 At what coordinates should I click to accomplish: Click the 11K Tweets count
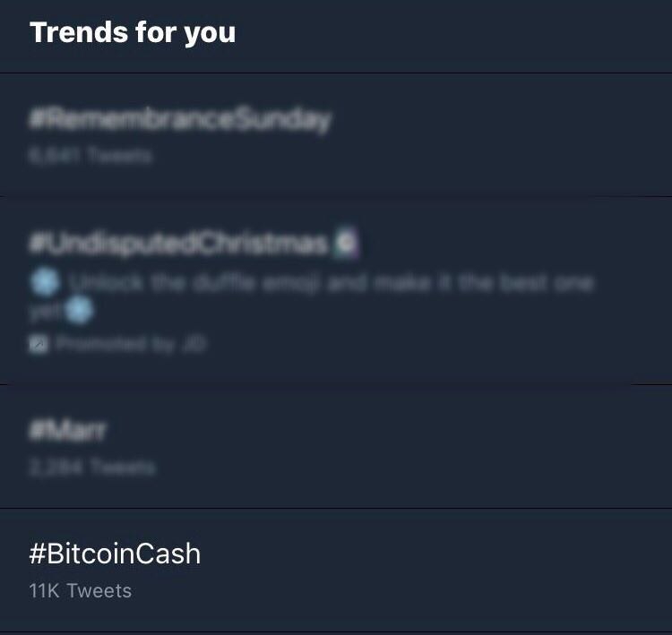click(80, 591)
